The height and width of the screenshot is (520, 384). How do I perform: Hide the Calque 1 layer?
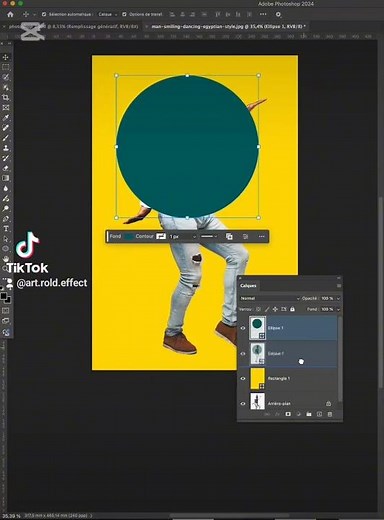pyautogui.click(x=243, y=354)
